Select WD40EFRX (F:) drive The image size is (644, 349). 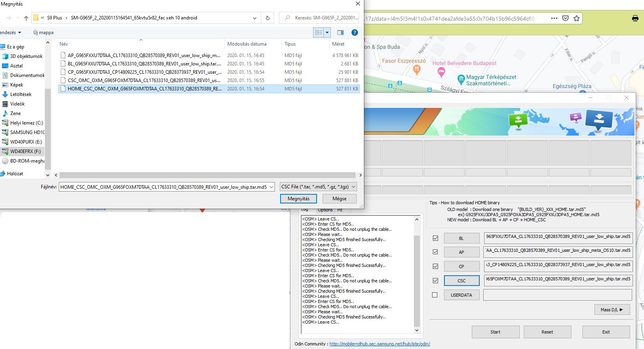coord(21,151)
